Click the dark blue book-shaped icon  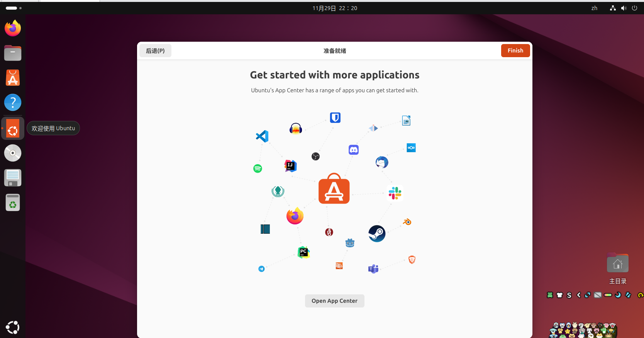pyautogui.click(x=265, y=229)
